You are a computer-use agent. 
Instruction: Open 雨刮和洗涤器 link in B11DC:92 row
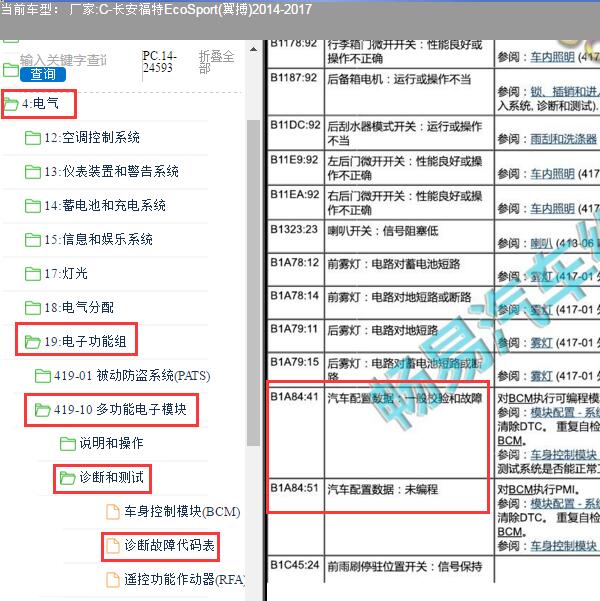tap(564, 139)
